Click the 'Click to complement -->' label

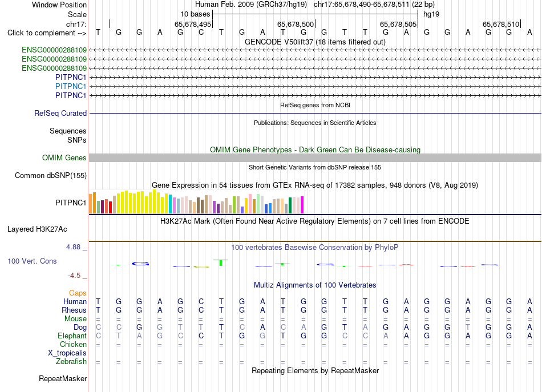click(x=47, y=33)
